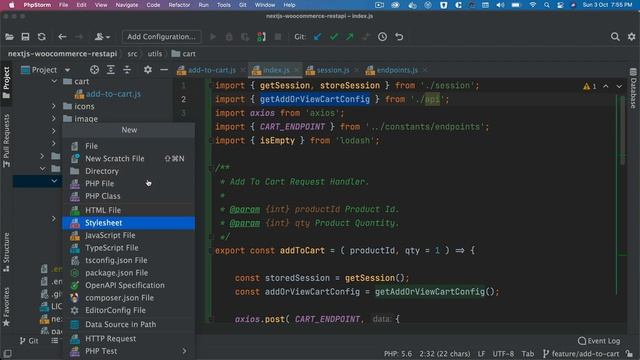Choose Directory from the New menu
640x360 pixels.
[129, 171]
